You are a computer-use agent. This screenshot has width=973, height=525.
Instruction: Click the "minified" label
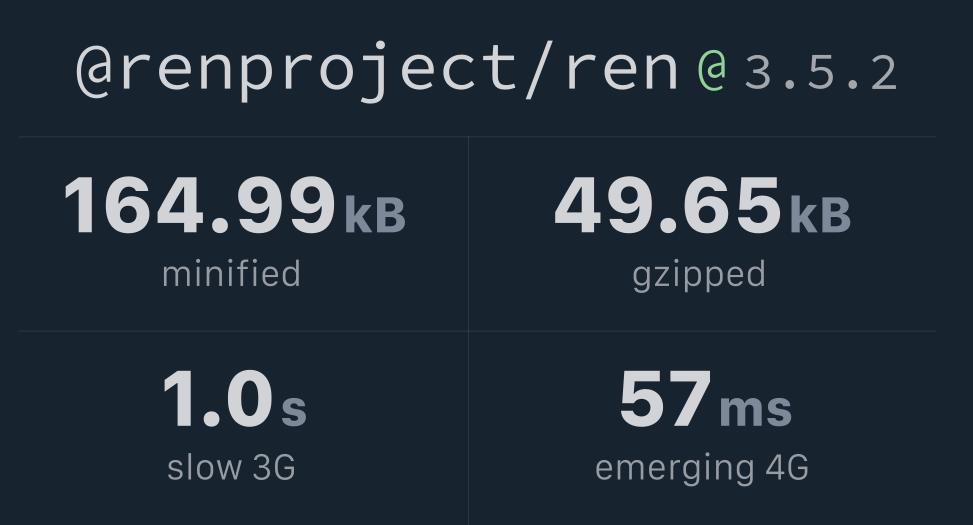tap(231, 273)
